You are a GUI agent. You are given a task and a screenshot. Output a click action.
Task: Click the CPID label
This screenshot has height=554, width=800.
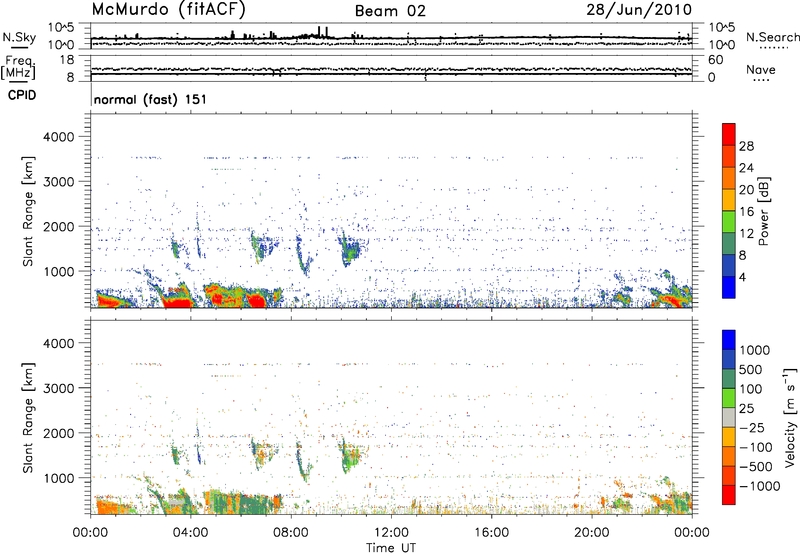pos(22,95)
